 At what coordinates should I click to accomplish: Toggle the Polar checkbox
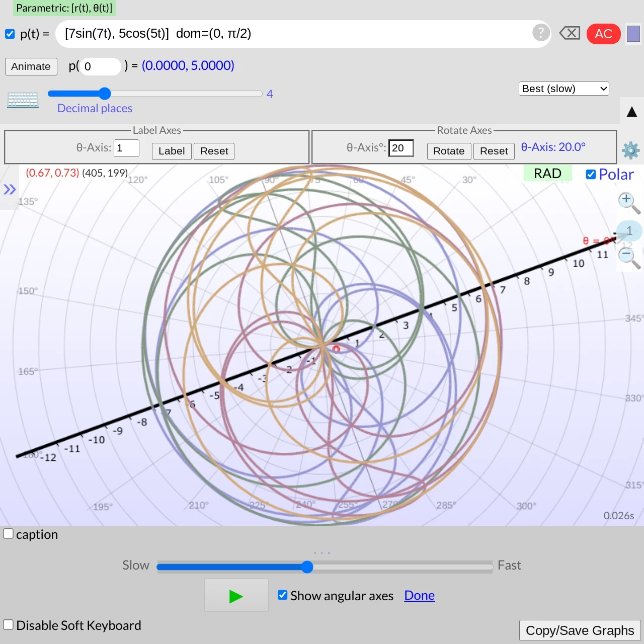click(591, 174)
